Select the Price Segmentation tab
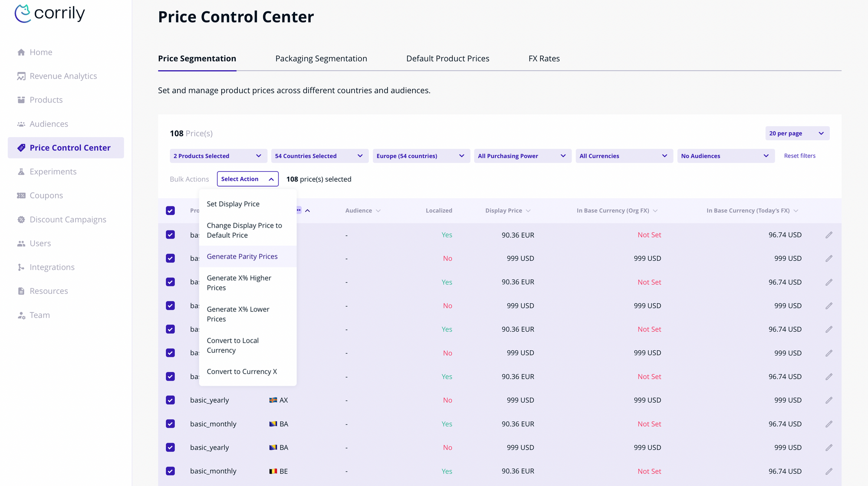The height and width of the screenshot is (486, 868). (x=197, y=59)
